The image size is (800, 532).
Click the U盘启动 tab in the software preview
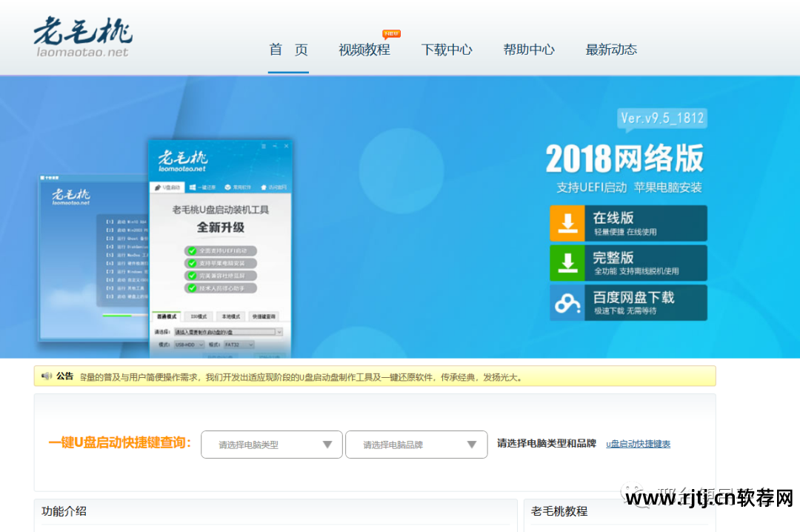tap(168, 187)
